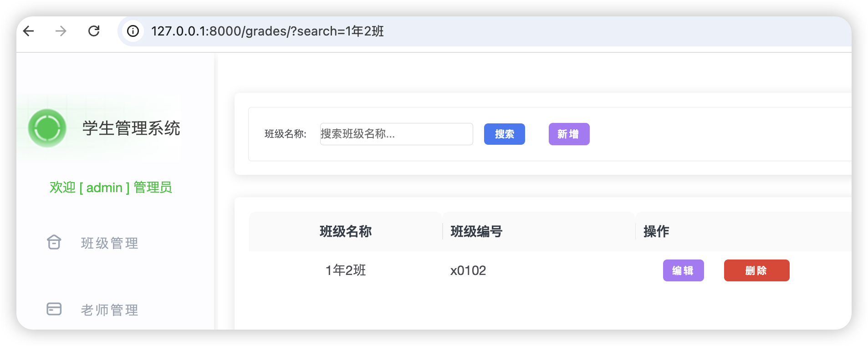Image resolution: width=868 pixels, height=346 pixels.
Task: Click the green circular system logo
Action: pos(47,128)
